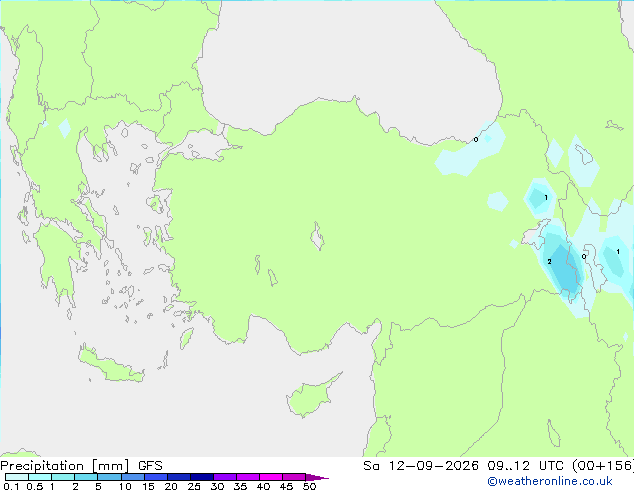Click the salt lake in central Turkey

click(x=317, y=236)
